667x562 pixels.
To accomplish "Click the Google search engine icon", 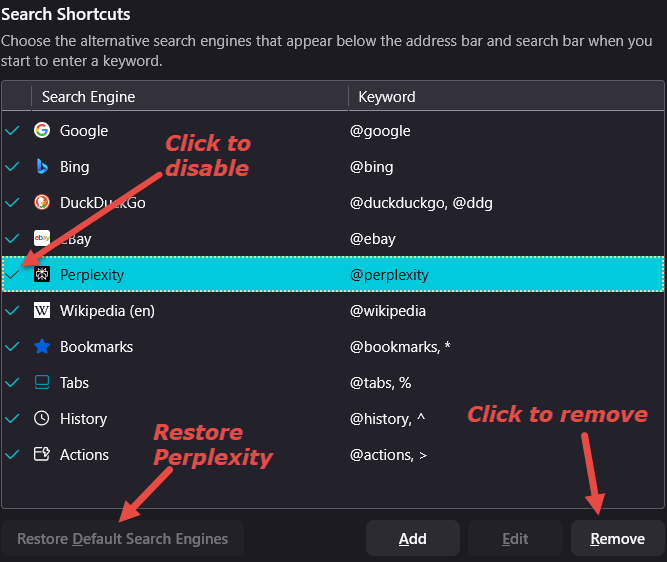I will (42, 131).
